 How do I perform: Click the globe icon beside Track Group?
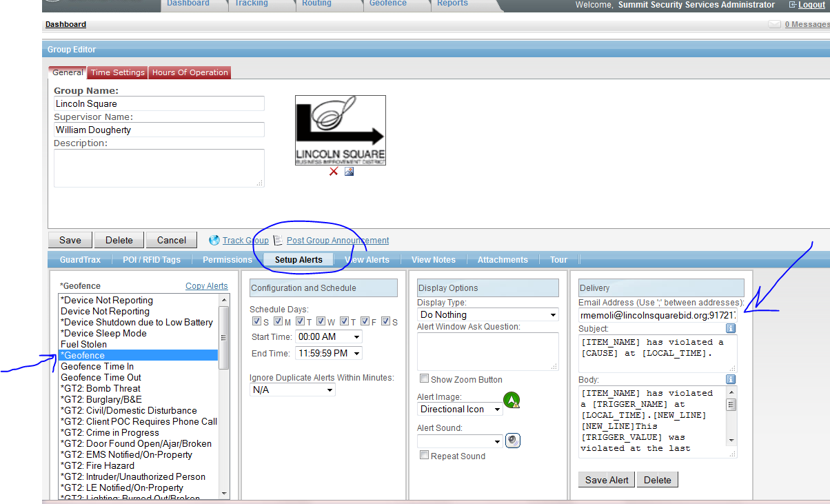(215, 240)
